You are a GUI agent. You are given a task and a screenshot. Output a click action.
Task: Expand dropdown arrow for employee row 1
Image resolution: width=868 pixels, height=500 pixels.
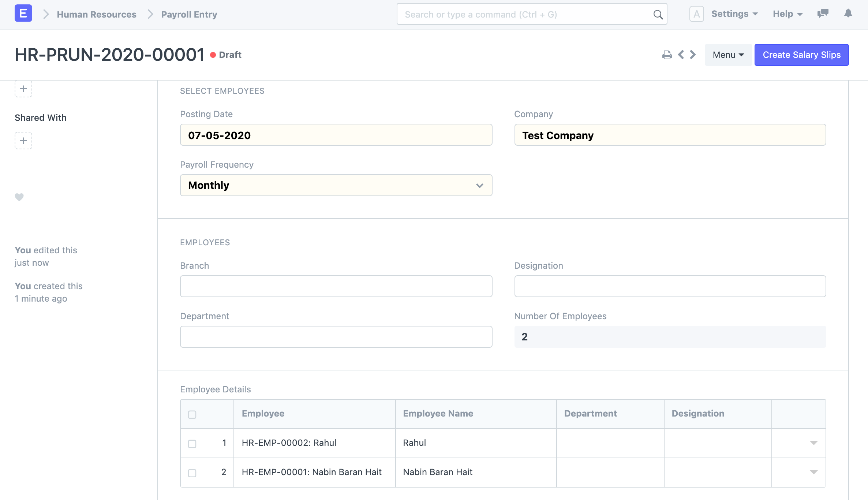pyautogui.click(x=814, y=443)
